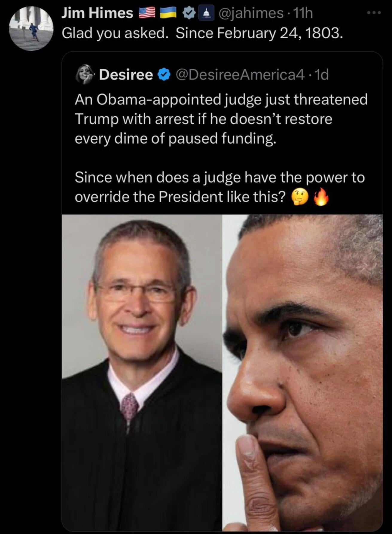Click the fire emoji in quoted tweet
Viewport: 392px width, 534px height.
click(321, 198)
